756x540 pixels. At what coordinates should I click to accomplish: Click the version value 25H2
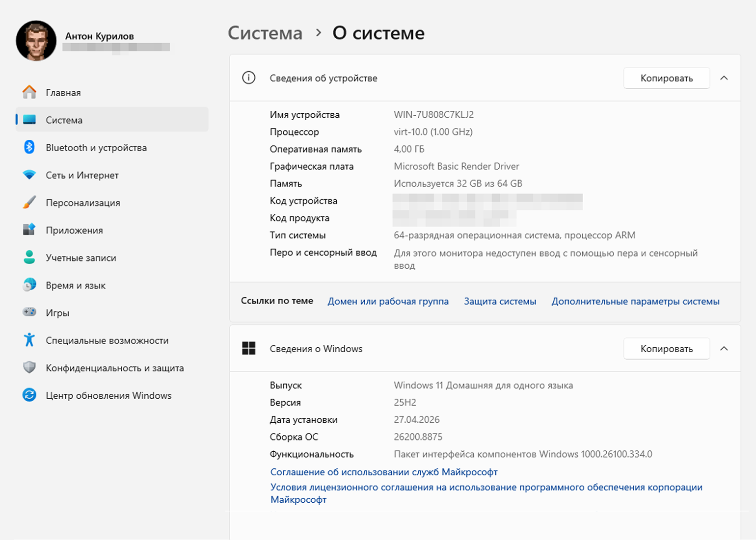pyautogui.click(x=405, y=402)
